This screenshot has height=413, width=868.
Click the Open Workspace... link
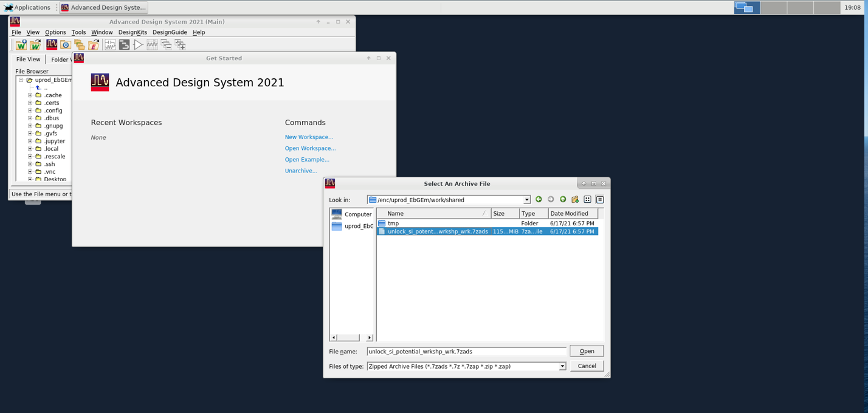click(310, 148)
